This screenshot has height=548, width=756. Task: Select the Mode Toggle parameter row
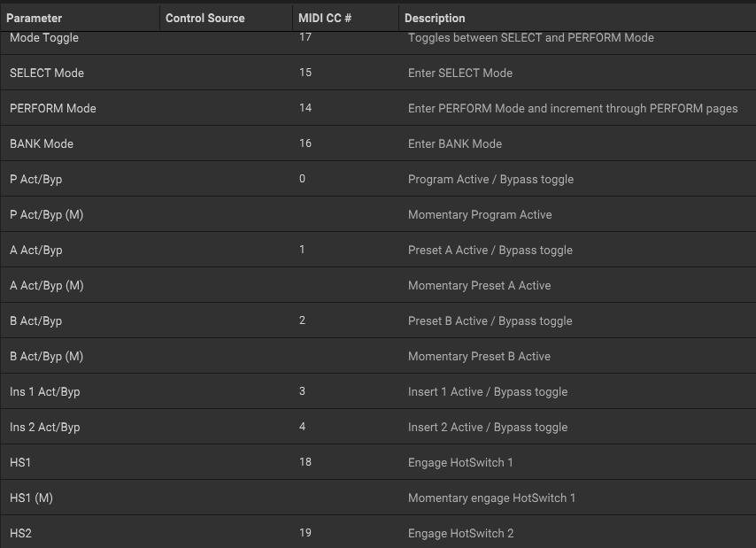(x=44, y=38)
